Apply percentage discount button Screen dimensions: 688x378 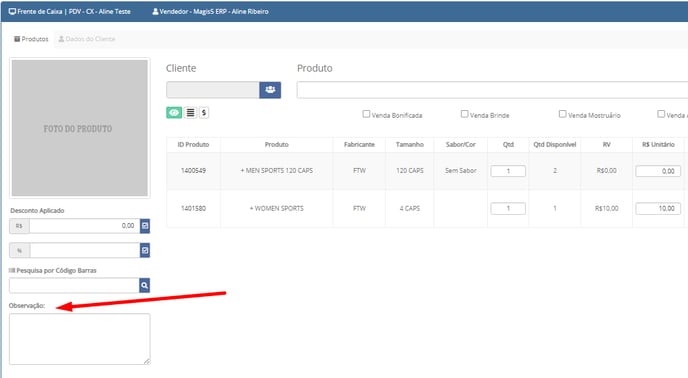pyautogui.click(x=145, y=250)
